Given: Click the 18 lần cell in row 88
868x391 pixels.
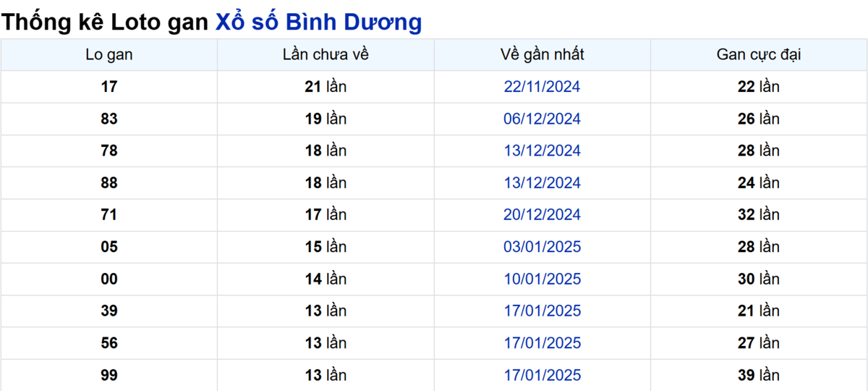Looking at the screenshot, I should coord(325,183).
